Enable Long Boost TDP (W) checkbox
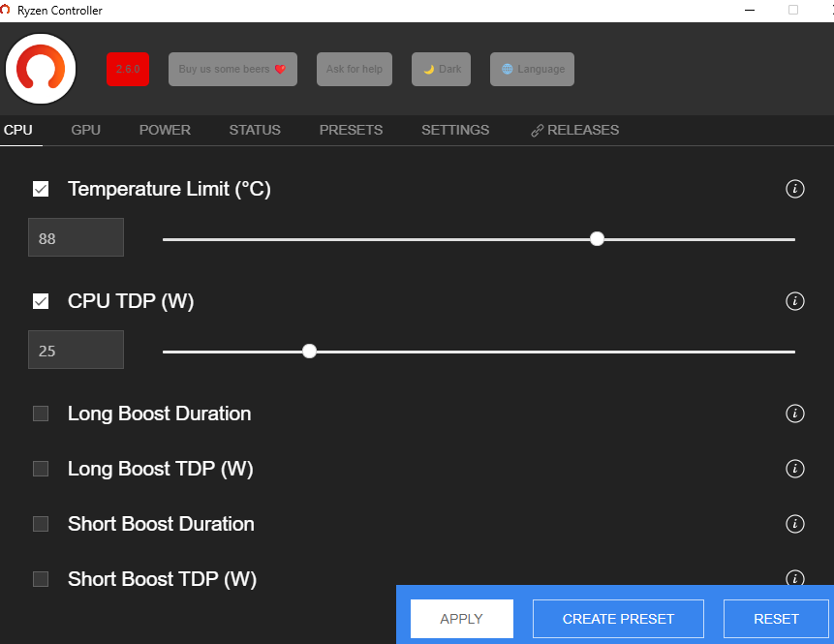This screenshot has width=834, height=644. 41,469
